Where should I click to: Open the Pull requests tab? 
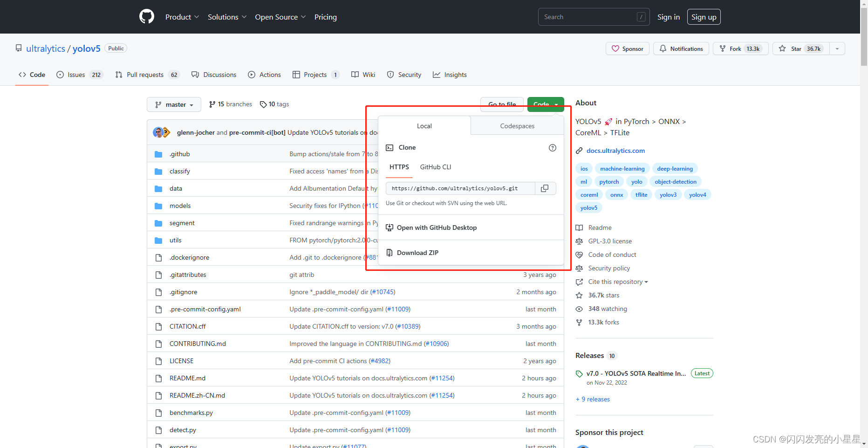pyautogui.click(x=147, y=75)
